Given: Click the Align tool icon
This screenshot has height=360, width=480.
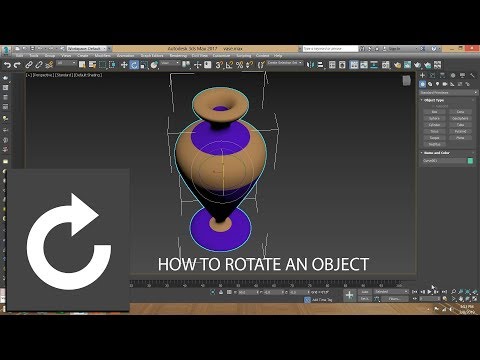Looking at the screenshot, I should tap(320, 65).
